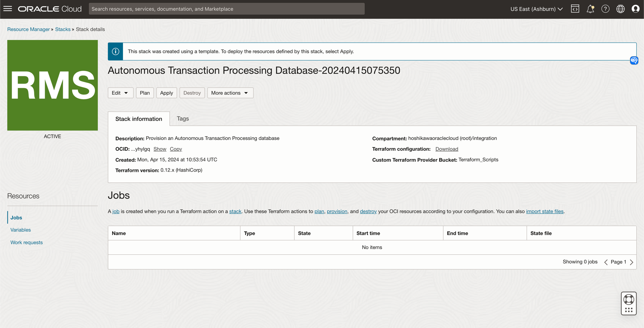Click the 'Terraform_Scripts' bucket value

478,160
